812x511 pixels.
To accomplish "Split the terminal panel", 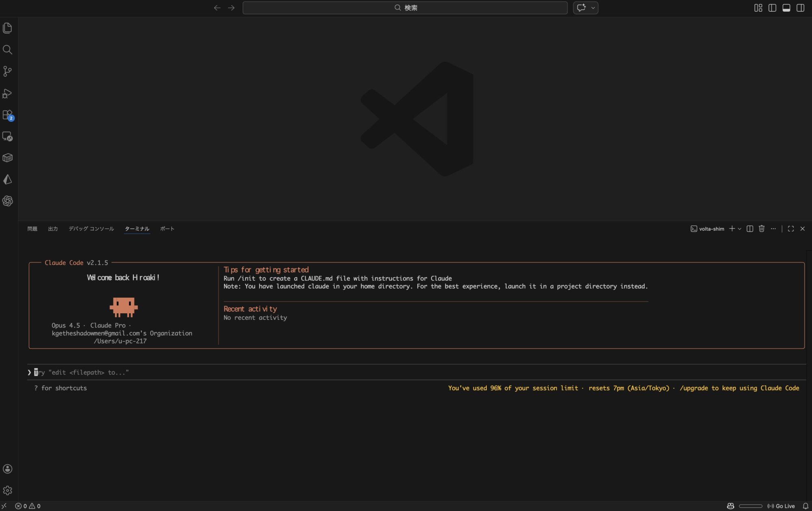I will click(750, 229).
